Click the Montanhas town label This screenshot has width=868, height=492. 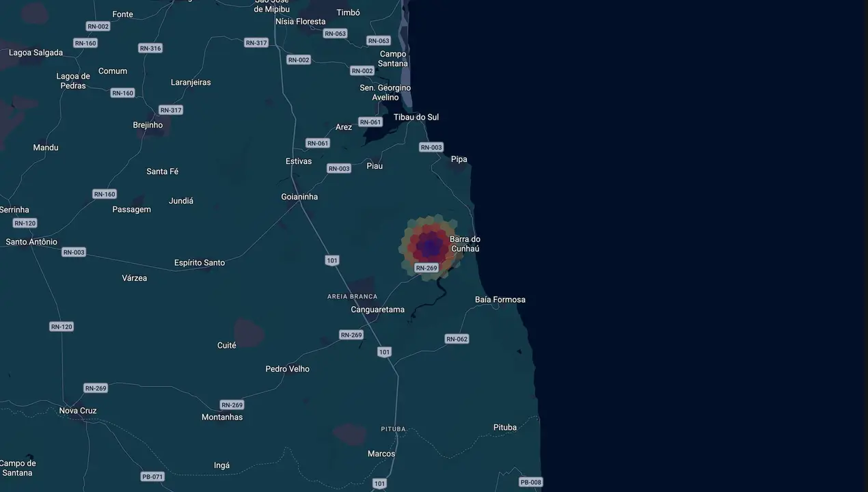click(x=222, y=417)
